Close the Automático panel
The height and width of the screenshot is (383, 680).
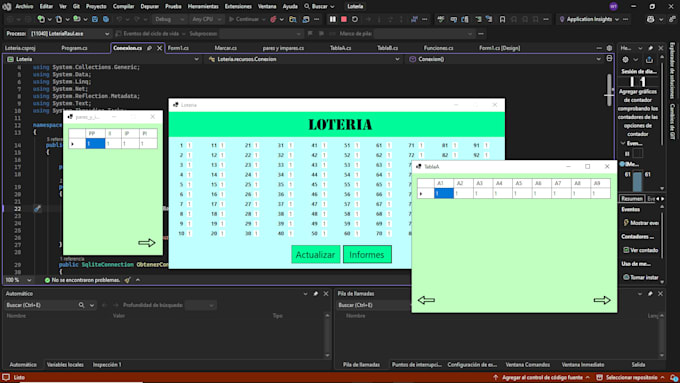[x=326, y=294]
